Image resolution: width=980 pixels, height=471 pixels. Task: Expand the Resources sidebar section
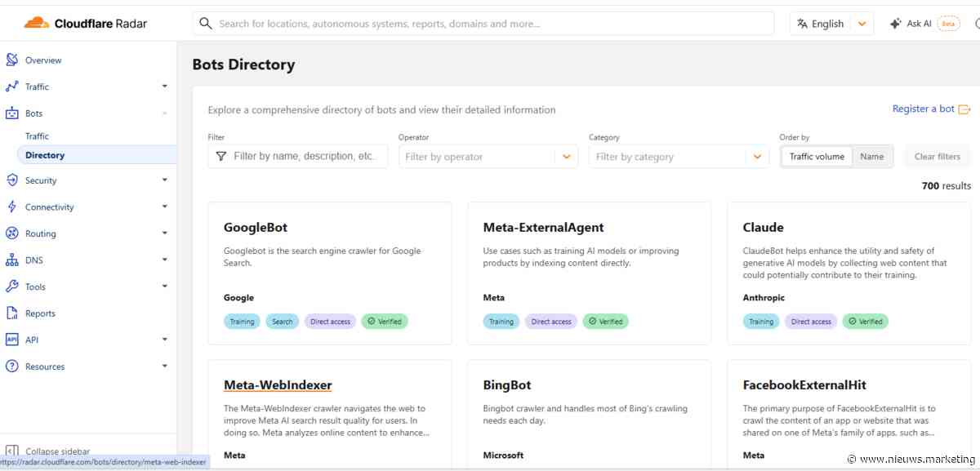pos(164,367)
